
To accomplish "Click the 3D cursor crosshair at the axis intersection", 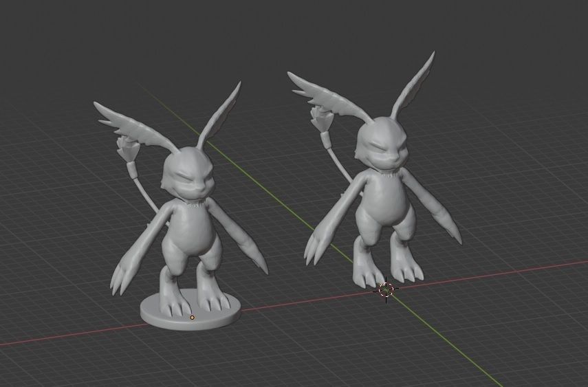I will point(386,289).
